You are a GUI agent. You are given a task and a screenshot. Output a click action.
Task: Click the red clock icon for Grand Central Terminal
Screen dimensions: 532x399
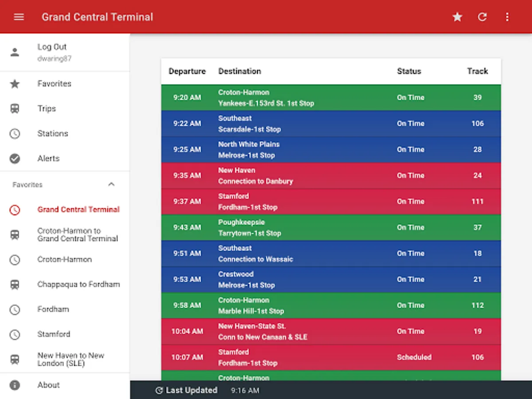click(15, 210)
